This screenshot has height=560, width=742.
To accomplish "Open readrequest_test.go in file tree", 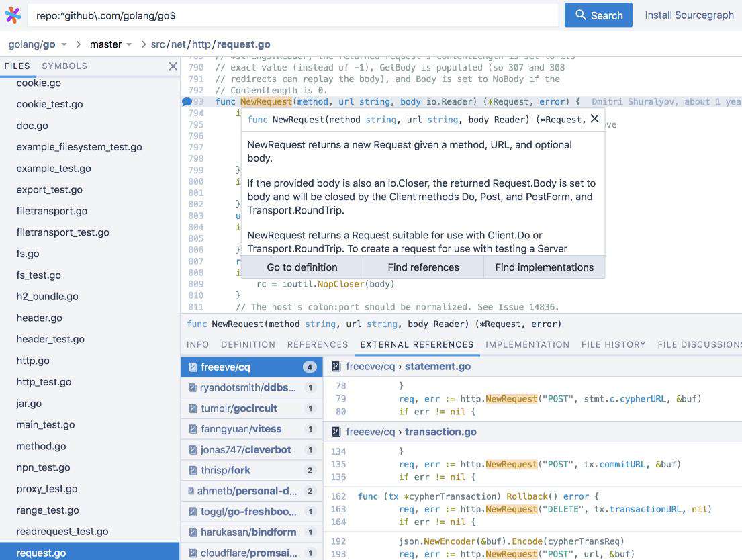I will (x=62, y=532).
